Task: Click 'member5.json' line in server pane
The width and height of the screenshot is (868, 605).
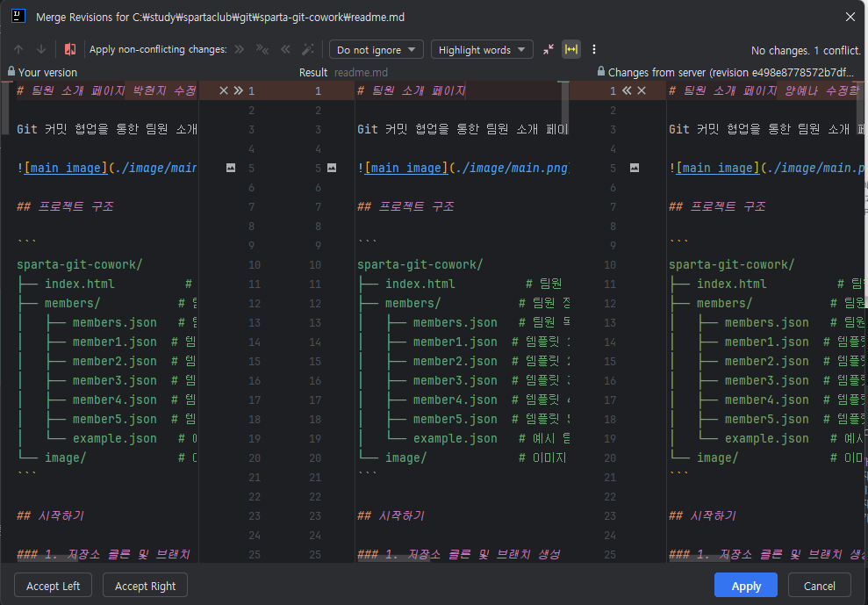Action: (x=767, y=419)
